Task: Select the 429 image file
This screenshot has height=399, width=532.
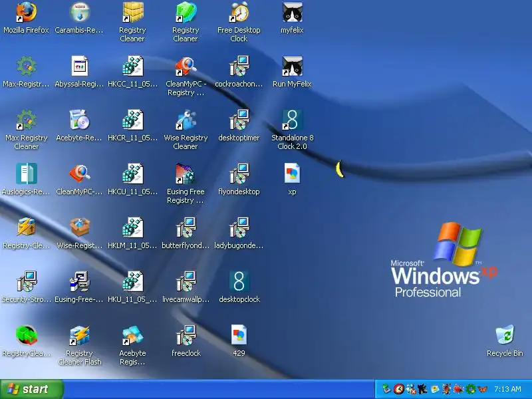Action: pyautogui.click(x=239, y=335)
